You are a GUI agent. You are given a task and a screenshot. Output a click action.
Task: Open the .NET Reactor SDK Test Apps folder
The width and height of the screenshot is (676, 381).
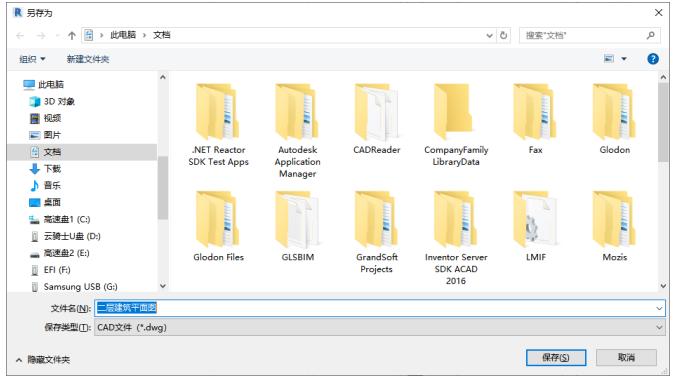(x=219, y=125)
